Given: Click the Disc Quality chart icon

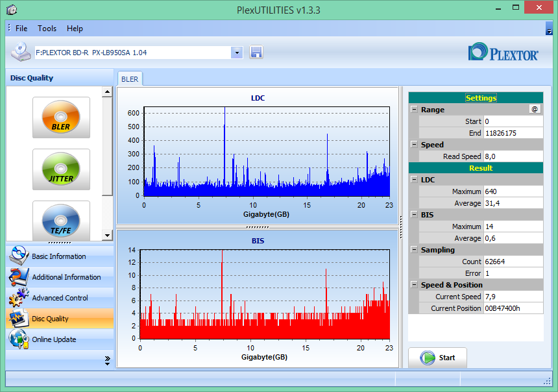Looking at the screenshot, I should click(19, 318).
